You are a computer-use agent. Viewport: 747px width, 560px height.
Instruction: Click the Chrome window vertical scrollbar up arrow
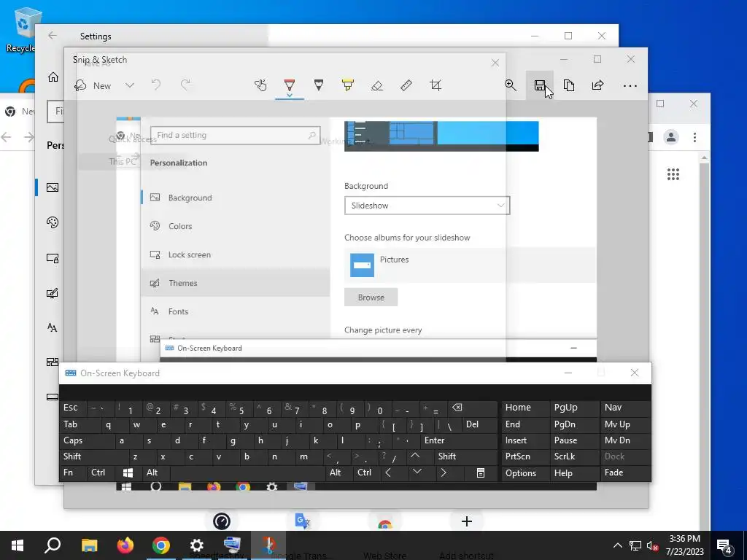click(x=704, y=157)
